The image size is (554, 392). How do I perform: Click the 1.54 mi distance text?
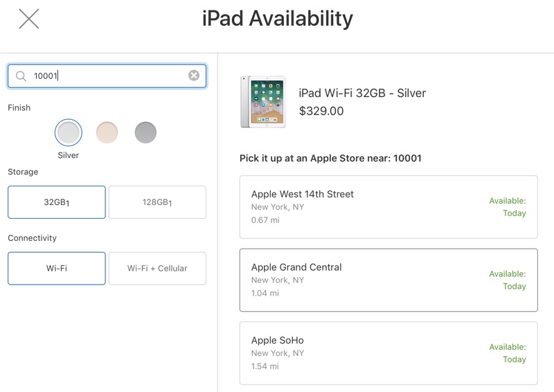pos(265,366)
